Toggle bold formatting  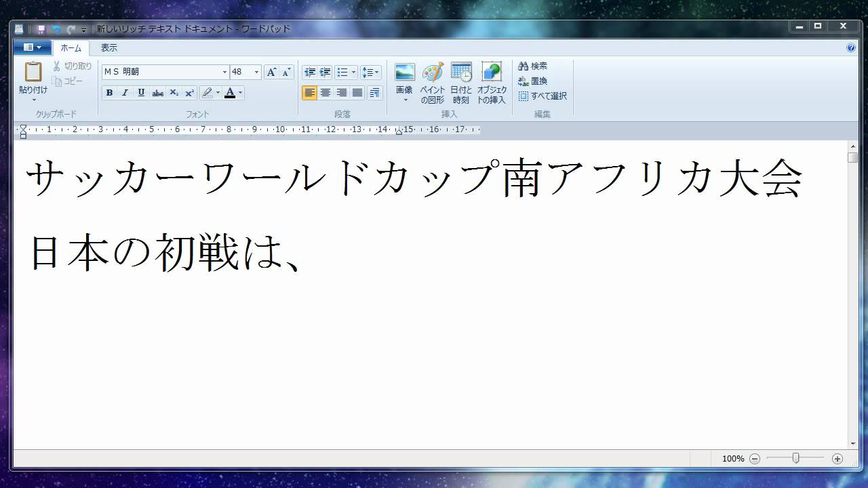109,93
